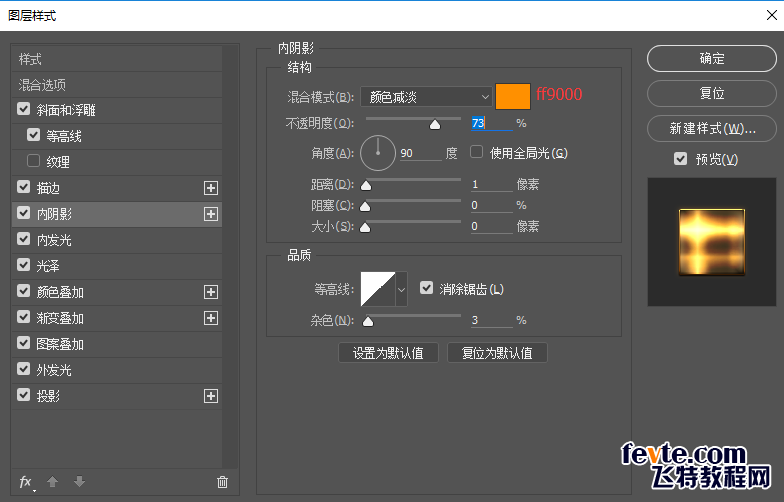This screenshot has width=784, height=502.
Task: Click 设置为默认值 button
Action: 388,353
